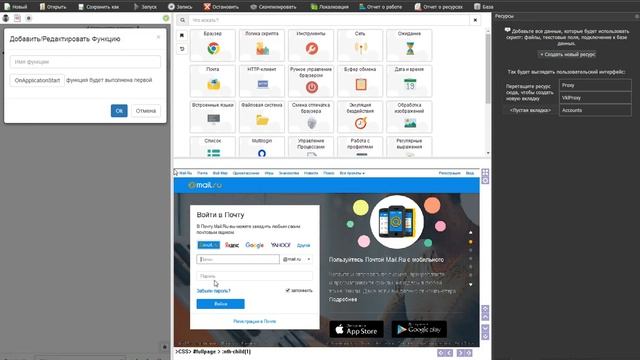Click the VkProxy resource field

[595, 98]
